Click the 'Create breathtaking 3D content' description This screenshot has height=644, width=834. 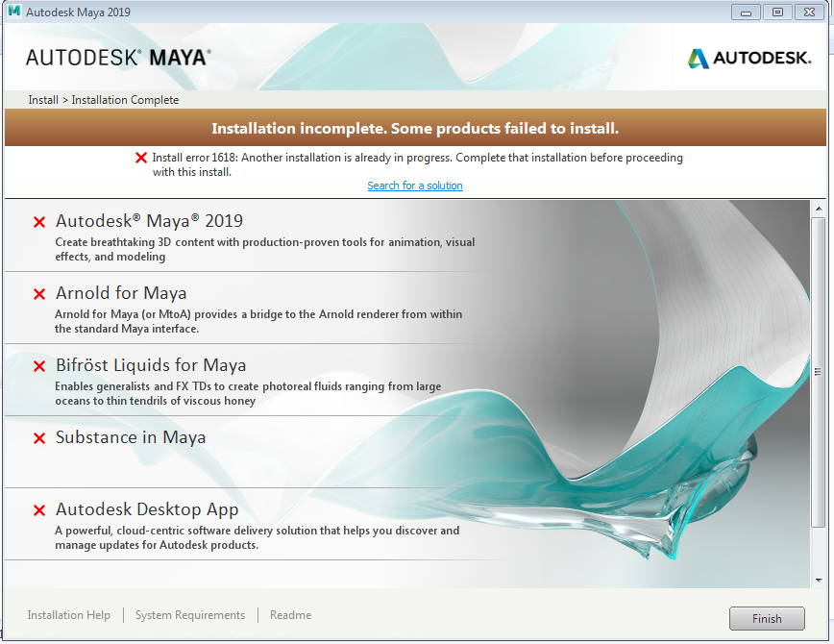click(265, 249)
